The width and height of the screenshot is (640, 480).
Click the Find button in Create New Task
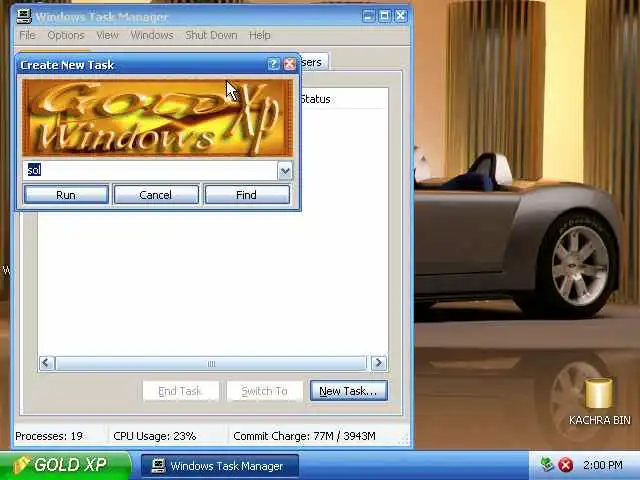pyautogui.click(x=247, y=195)
